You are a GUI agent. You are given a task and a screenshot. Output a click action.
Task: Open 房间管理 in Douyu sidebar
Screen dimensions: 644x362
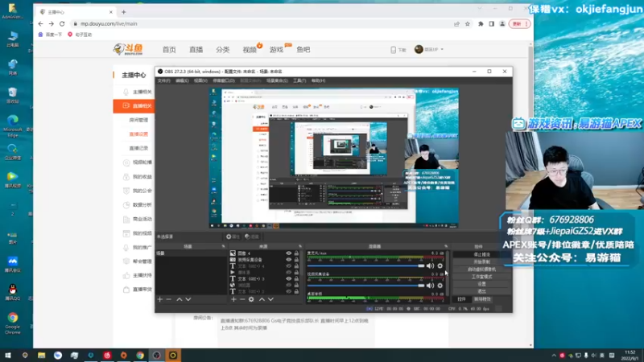click(138, 120)
